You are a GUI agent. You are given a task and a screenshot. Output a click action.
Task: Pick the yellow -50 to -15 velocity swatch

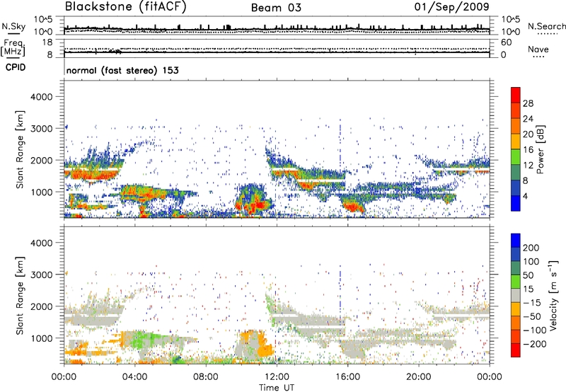coord(516,309)
